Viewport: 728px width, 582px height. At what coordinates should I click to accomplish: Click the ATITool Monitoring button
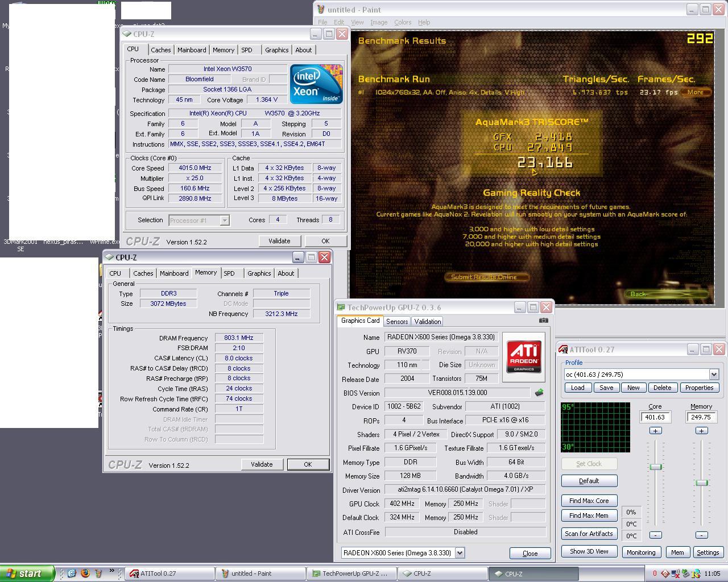pos(641,552)
